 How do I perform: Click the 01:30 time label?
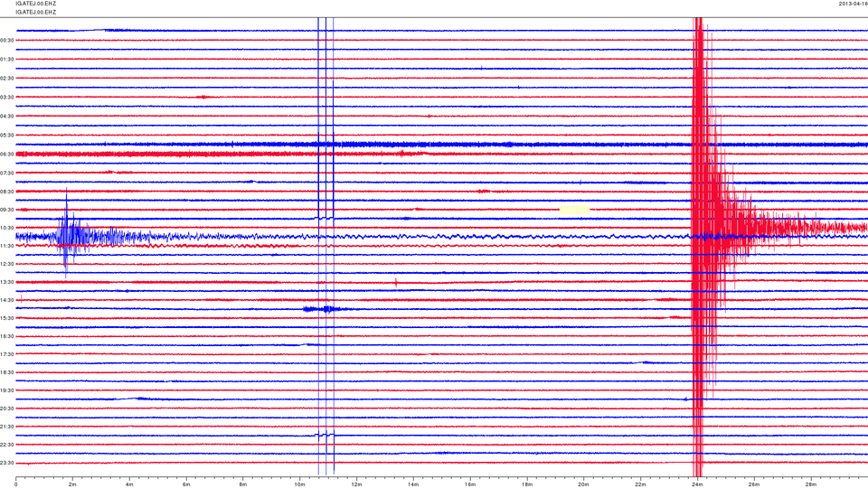[x=7, y=60]
